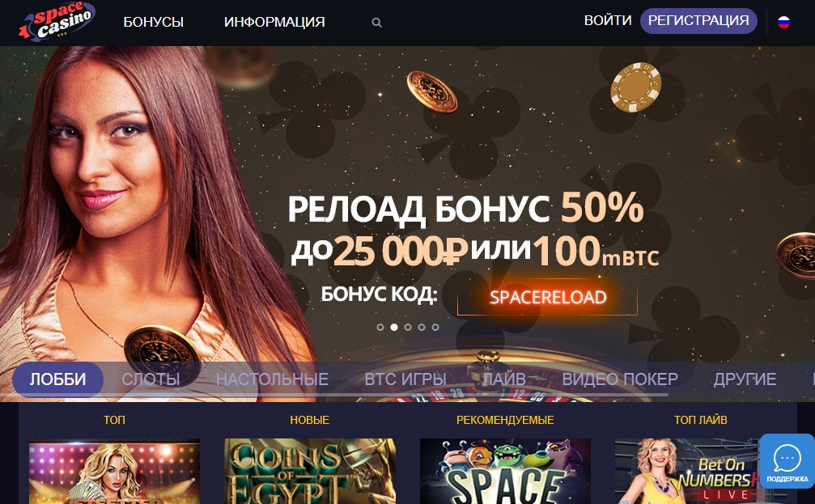
Task: Open the Russian flag language selector
Action: click(783, 22)
